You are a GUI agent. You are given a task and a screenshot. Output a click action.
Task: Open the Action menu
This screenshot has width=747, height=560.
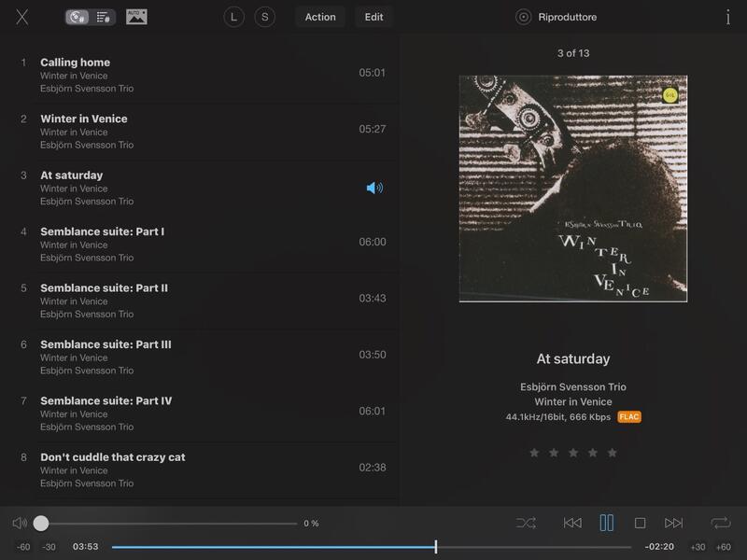320,17
